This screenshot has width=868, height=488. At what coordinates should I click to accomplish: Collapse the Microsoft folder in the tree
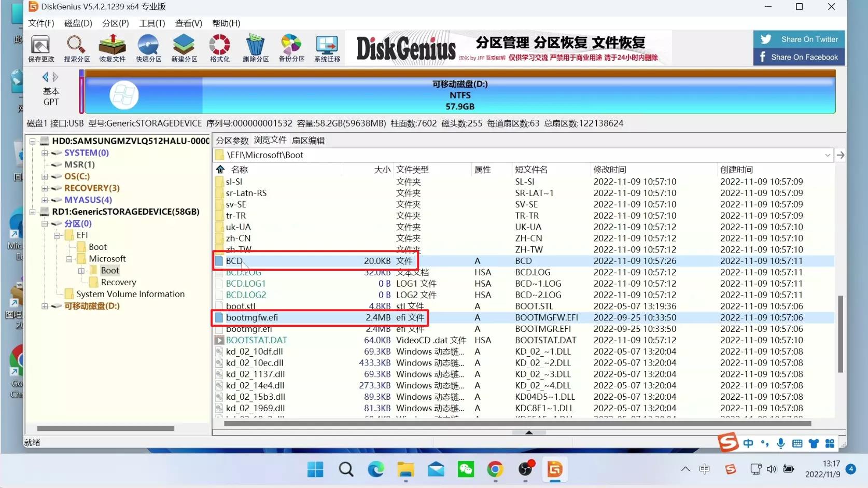68,258
